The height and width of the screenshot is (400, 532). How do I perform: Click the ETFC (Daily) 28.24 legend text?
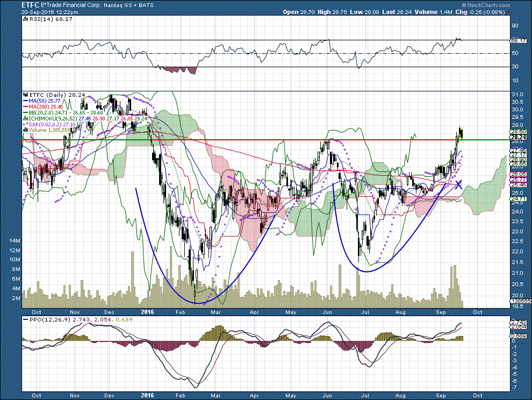point(57,95)
